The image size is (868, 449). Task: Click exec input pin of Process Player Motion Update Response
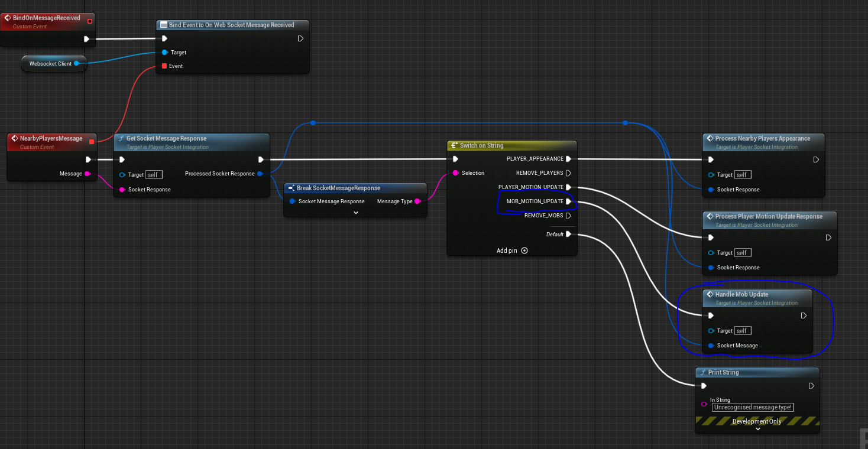[711, 237]
